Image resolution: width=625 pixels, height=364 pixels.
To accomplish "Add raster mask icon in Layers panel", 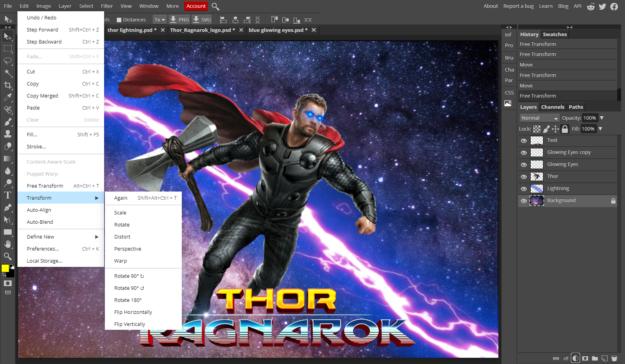I will click(x=585, y=358).
